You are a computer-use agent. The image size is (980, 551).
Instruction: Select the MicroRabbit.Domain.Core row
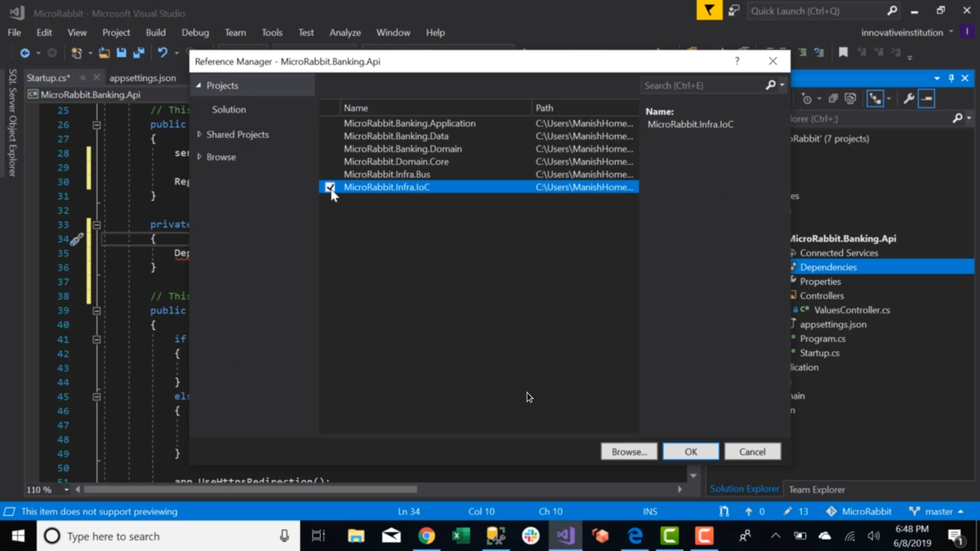[479, 162]
